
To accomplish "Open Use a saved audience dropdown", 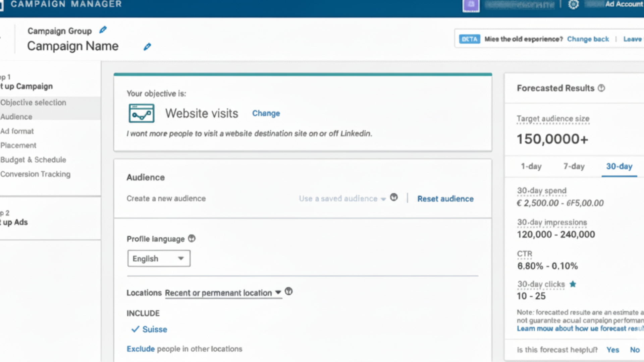I will 342,199.
